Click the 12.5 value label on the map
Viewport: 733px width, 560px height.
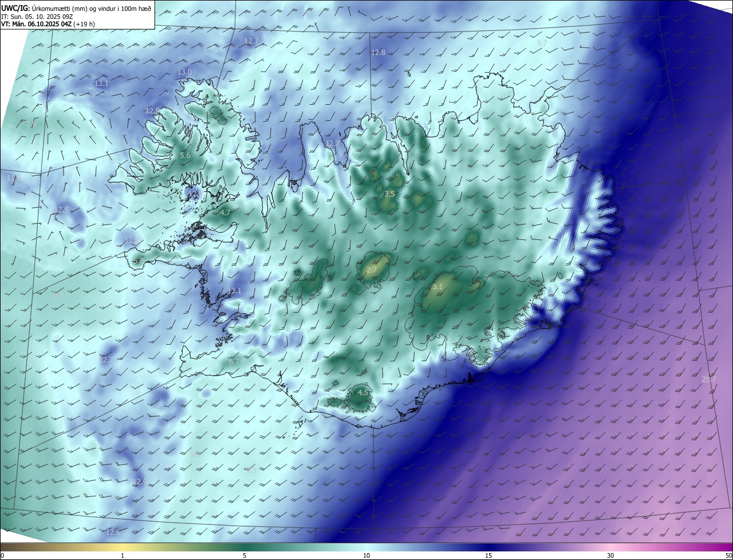click(x=61, y=210)
